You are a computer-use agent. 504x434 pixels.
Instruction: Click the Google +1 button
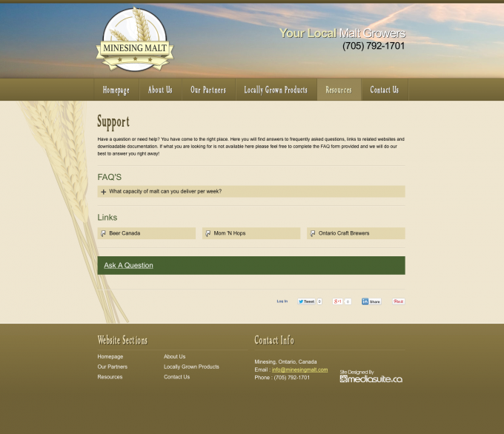click(x=337, y=301)
